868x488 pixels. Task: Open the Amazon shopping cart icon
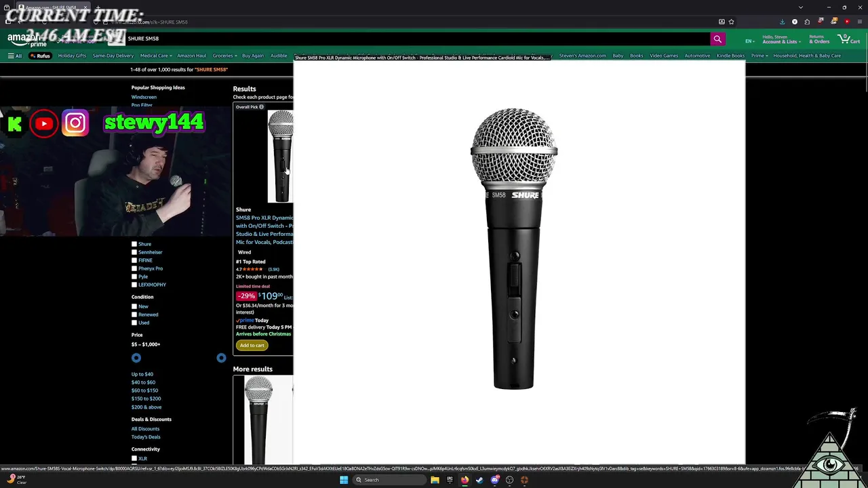[848, 39]
